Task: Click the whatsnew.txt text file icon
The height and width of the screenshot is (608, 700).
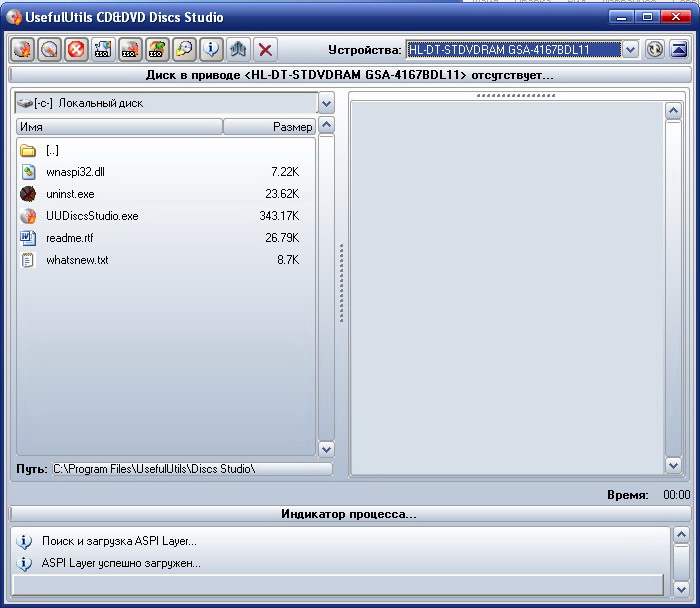Action: point(28,260)
